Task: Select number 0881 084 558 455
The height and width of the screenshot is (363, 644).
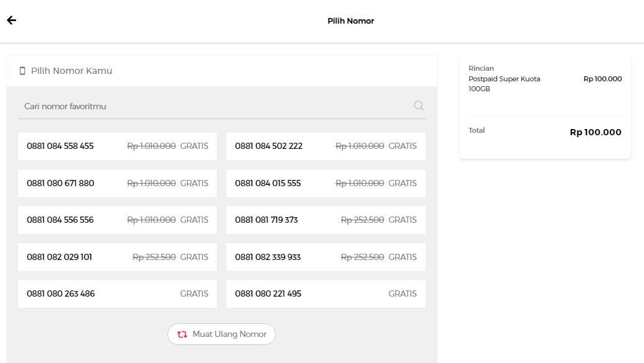Action: pos(117,146)
